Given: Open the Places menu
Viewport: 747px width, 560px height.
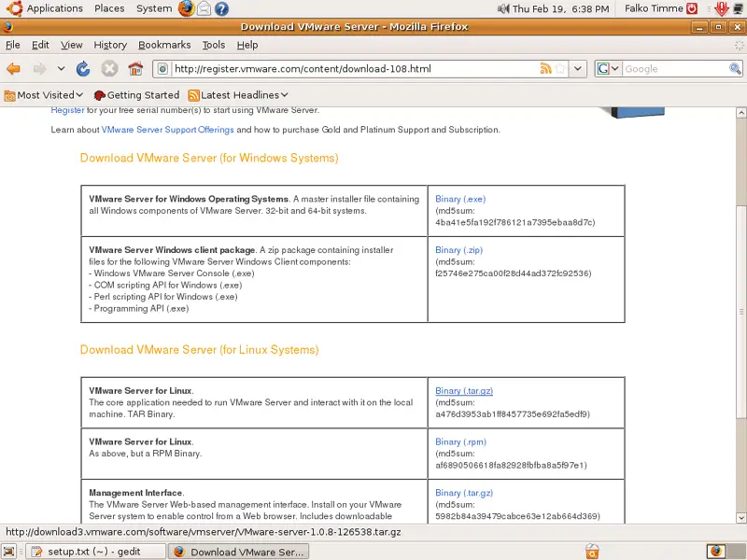Looking at the screenshot, I should (109, 8).
